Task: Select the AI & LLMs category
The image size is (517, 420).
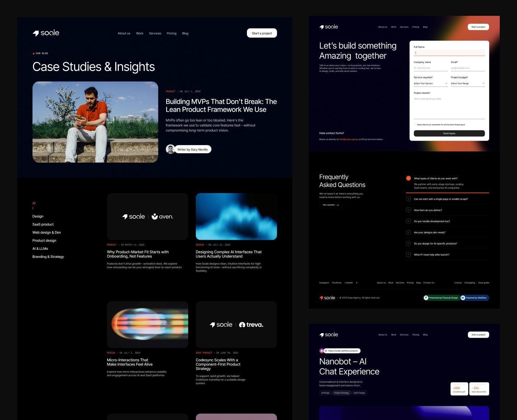Action: click(x=40, y=249)
